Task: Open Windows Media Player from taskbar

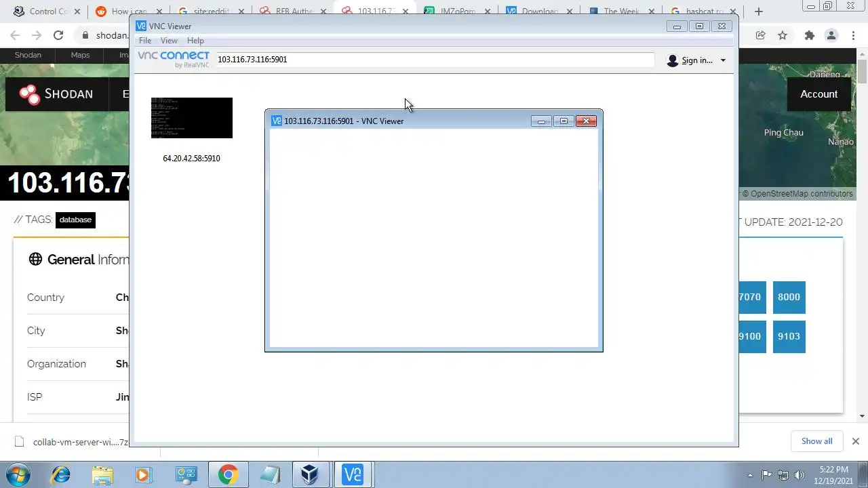Action: [144, 474]
